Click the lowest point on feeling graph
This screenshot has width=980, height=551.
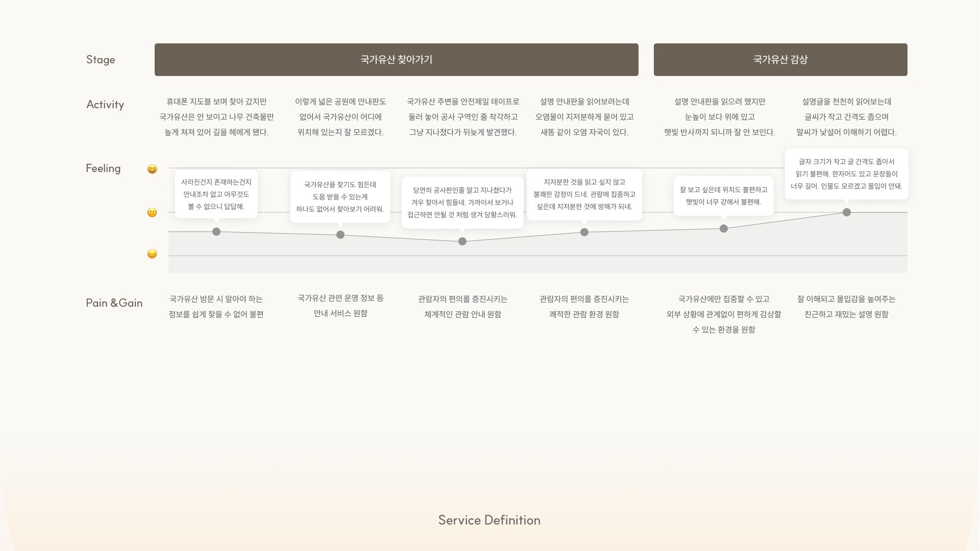[462, 241]
